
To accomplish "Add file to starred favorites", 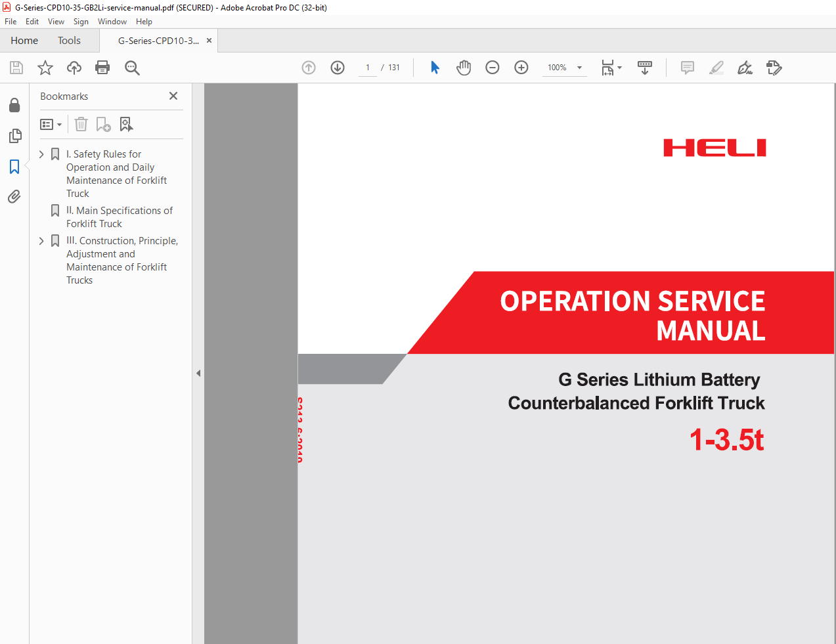I will pyautogui.click(x=45, y=68).
